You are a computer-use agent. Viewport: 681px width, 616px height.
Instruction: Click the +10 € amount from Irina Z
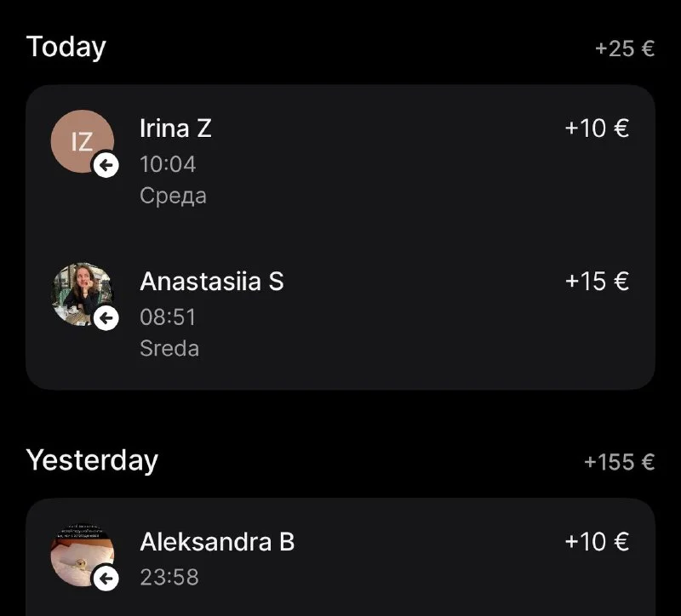pos(597,128)
